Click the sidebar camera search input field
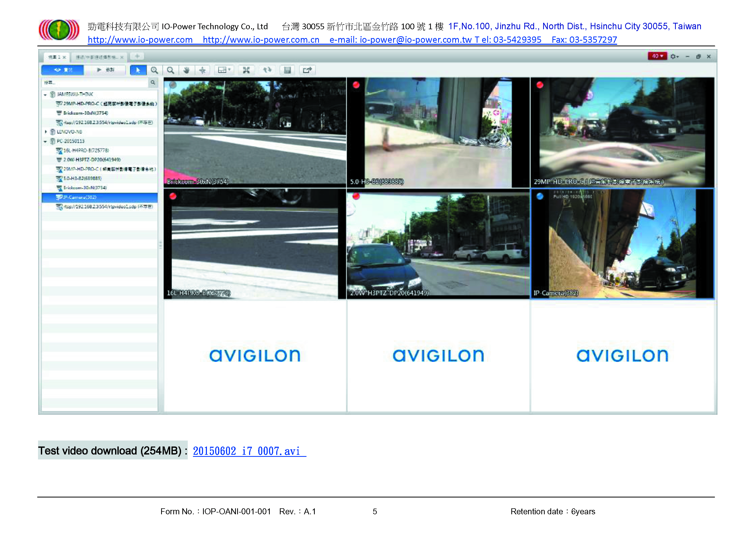Screen dimensions: 756x535 click(95, 82)
